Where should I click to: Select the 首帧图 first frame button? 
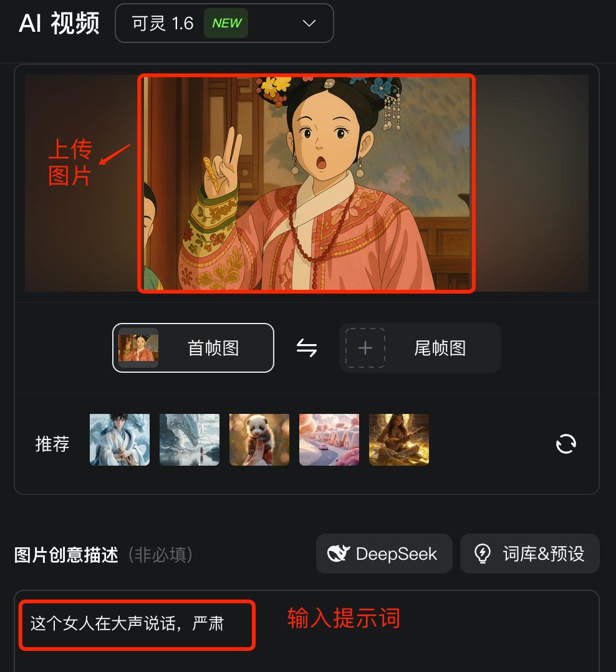pyautogui.click(x=193, y=348)
